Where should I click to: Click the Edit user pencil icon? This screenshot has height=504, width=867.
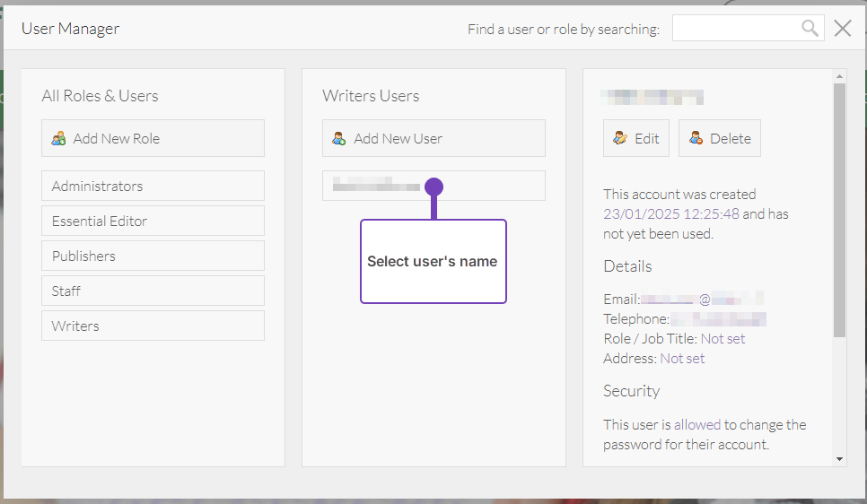pos(620,139)
